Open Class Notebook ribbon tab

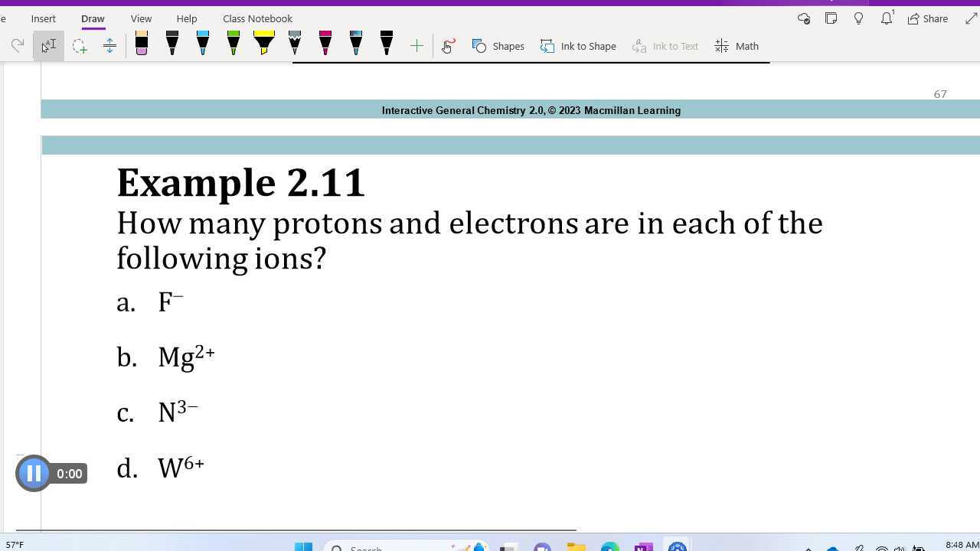[x=257, y=18]
